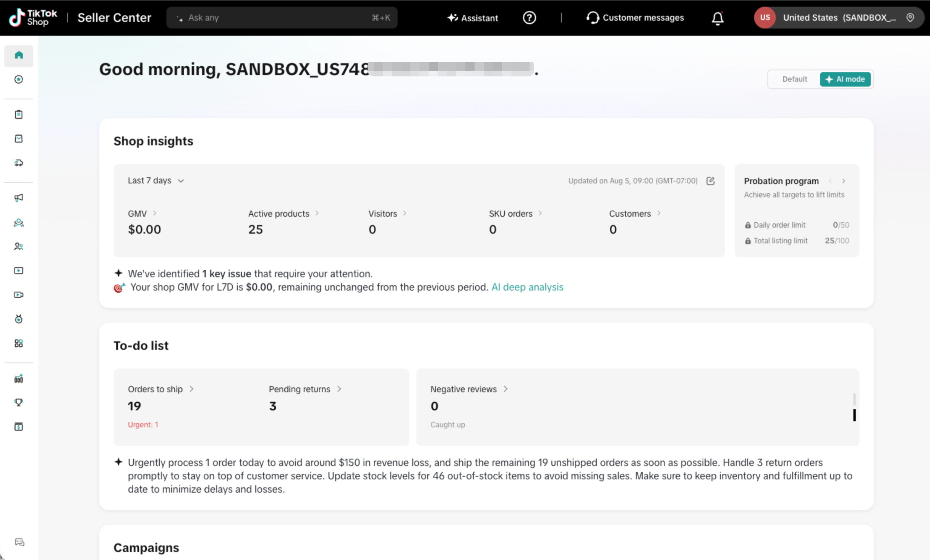930x560 pixels.
Task: Expand the Customers metric
Action: [635, 214]
